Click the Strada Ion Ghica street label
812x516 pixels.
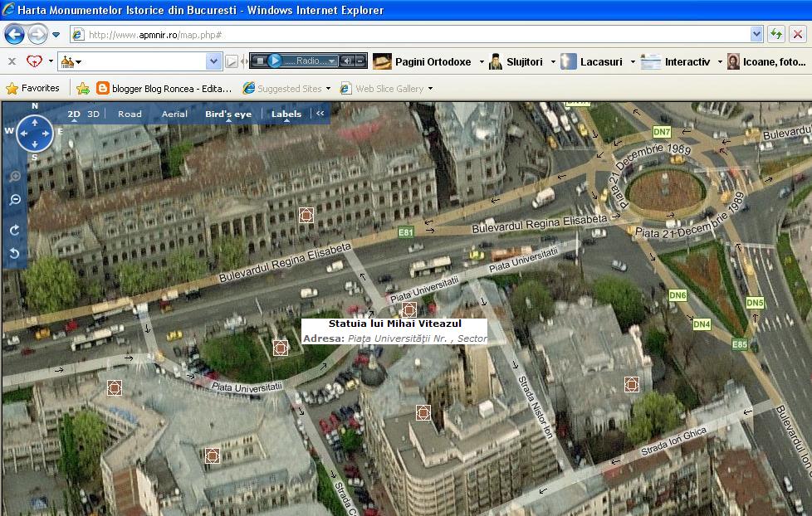673,441
